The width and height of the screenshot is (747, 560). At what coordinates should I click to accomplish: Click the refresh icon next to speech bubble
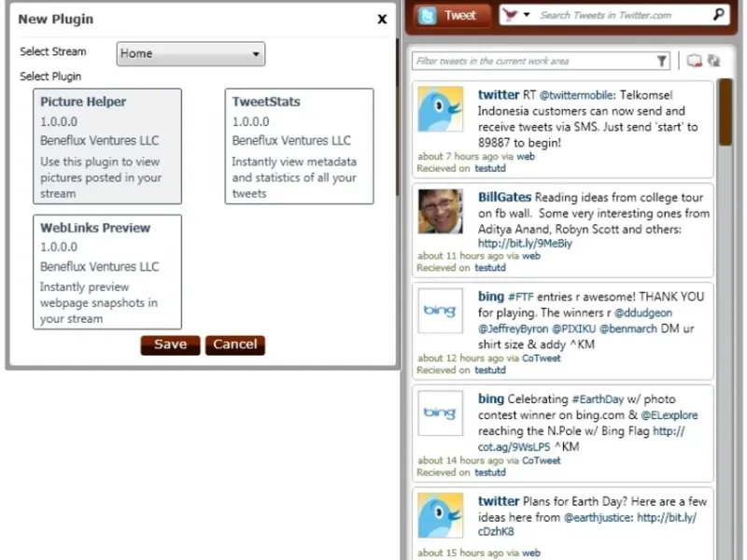coord(713,61)
